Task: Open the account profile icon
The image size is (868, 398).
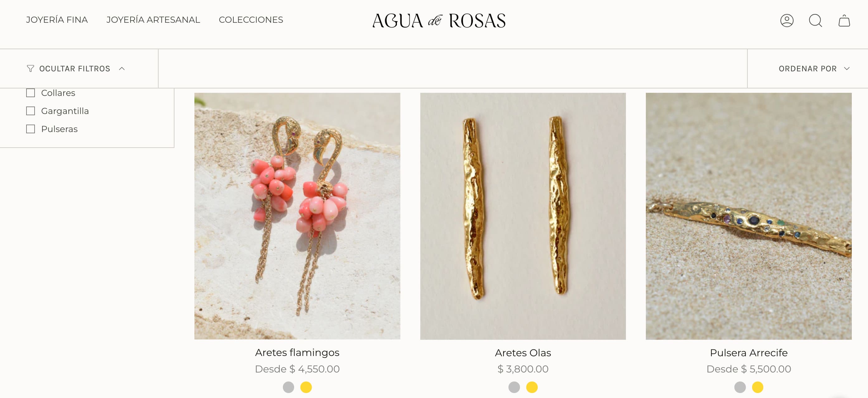Action: pyautogui.click(x=787, y=21)
